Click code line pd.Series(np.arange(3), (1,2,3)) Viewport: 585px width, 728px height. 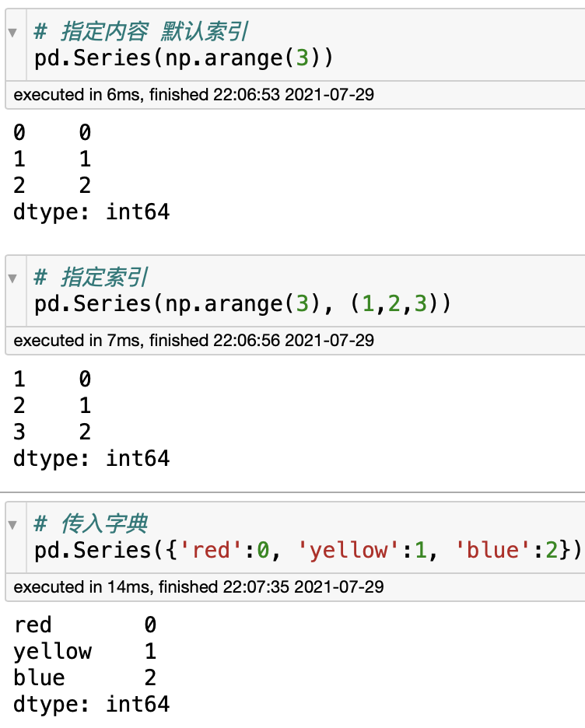coord(243,304)
